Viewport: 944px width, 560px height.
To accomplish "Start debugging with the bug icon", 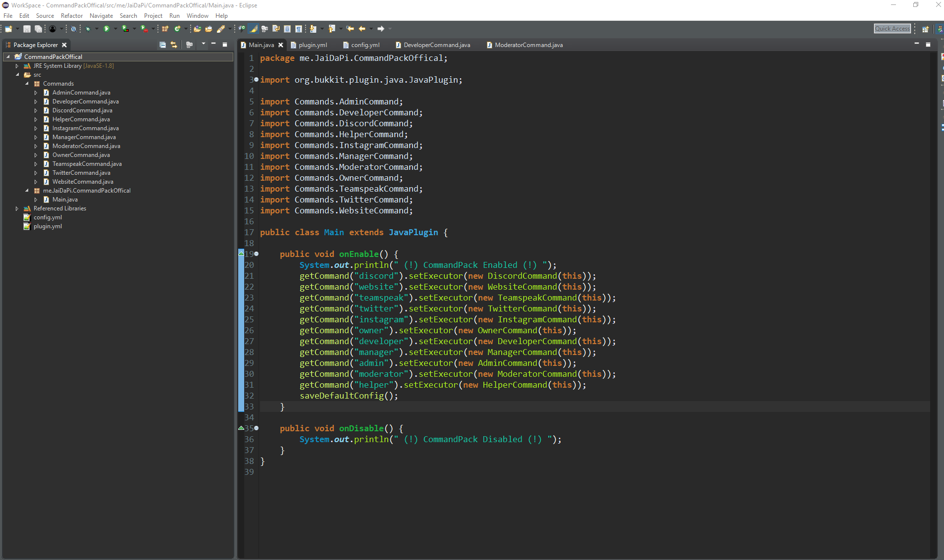I will (88, 29).
